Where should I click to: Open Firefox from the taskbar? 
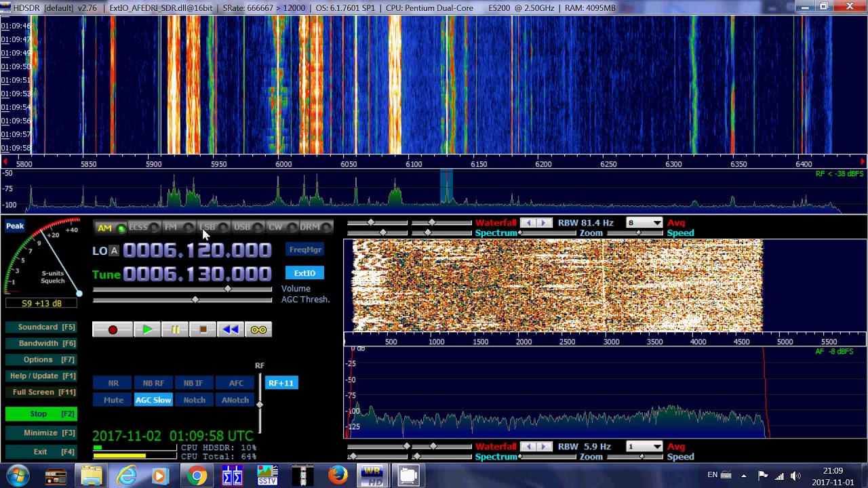pyautogui.click(x=338, y=476)
